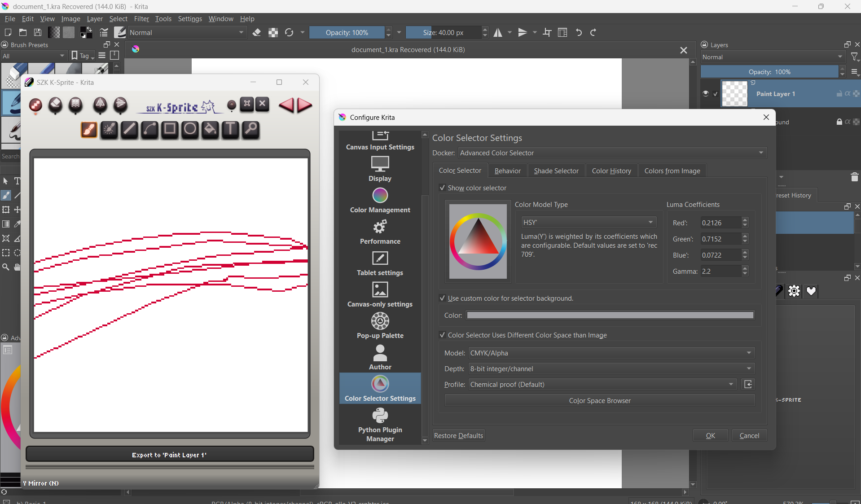Select the fill bucket tool in SZK K-Sprite
This screenshot has height=504, width=861.
click(210, 130)
